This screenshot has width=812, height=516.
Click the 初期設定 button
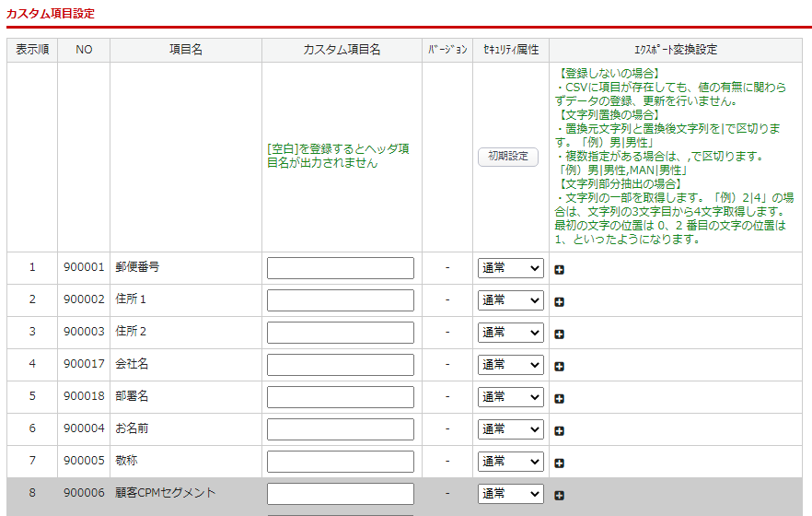point(507,157)
